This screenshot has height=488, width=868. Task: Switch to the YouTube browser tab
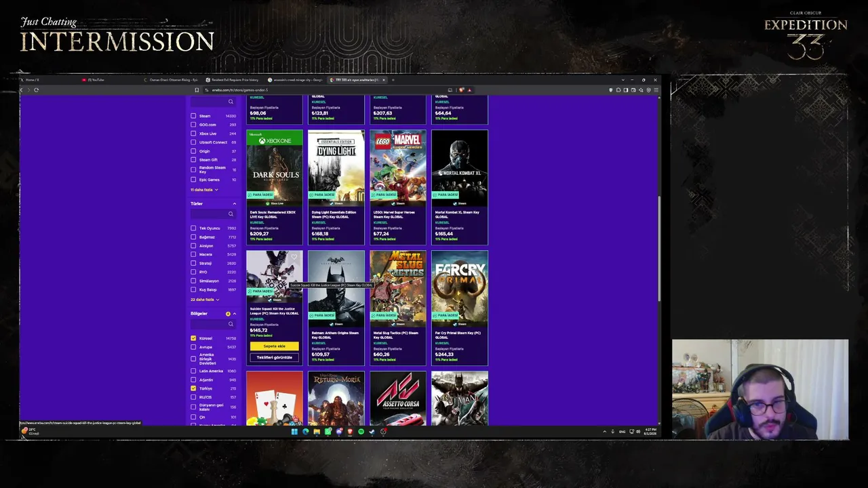[x=94, y=80]
